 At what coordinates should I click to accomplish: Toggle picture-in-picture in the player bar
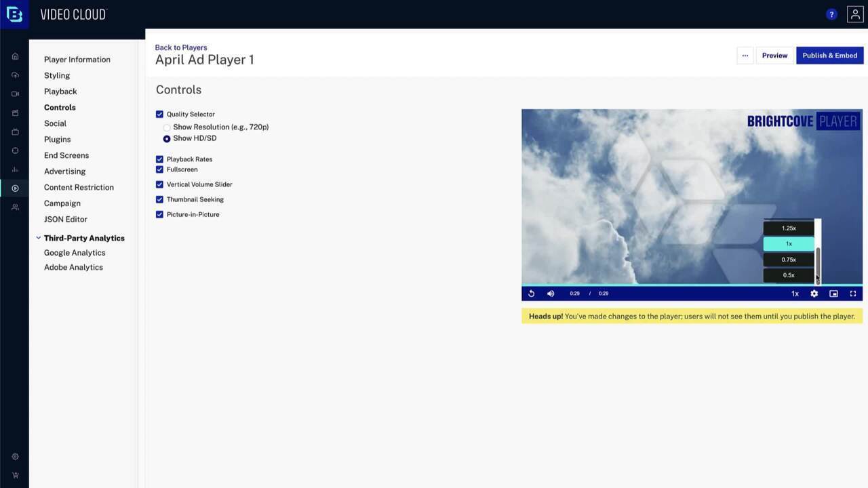pos(833,293)
